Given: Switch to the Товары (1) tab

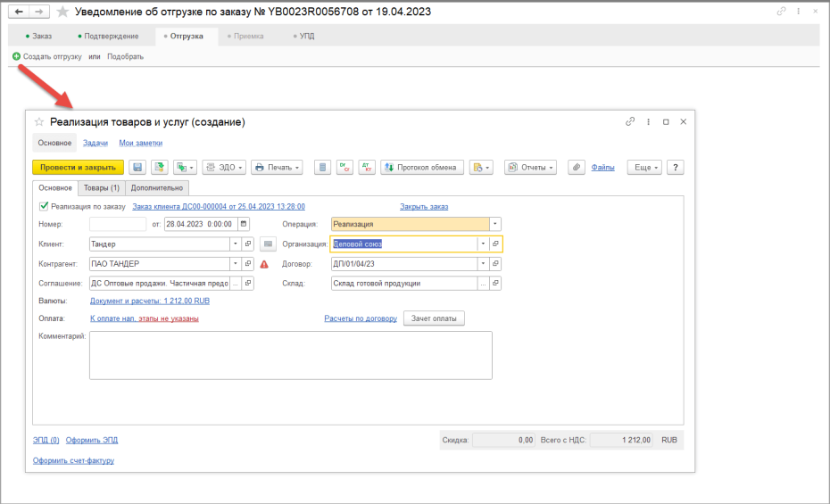Looking at the screenshot, I should pos(102,187).
